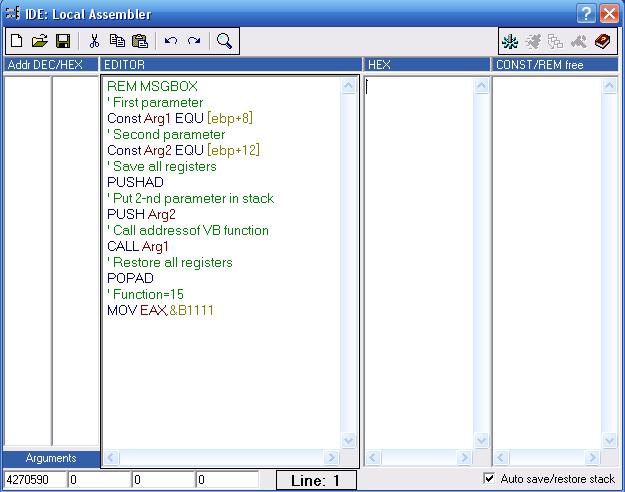Screen dimensions: 625x492
Task: Close the IDE: Local Assembler window
Action: (609, 14)
